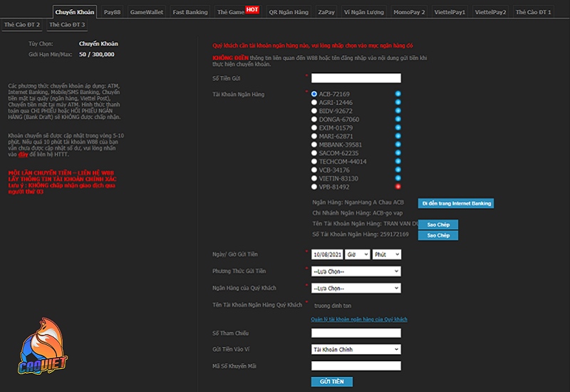
Task: Open the Thẻ Cào ĐT 1 tab
Action: point(533,12)
